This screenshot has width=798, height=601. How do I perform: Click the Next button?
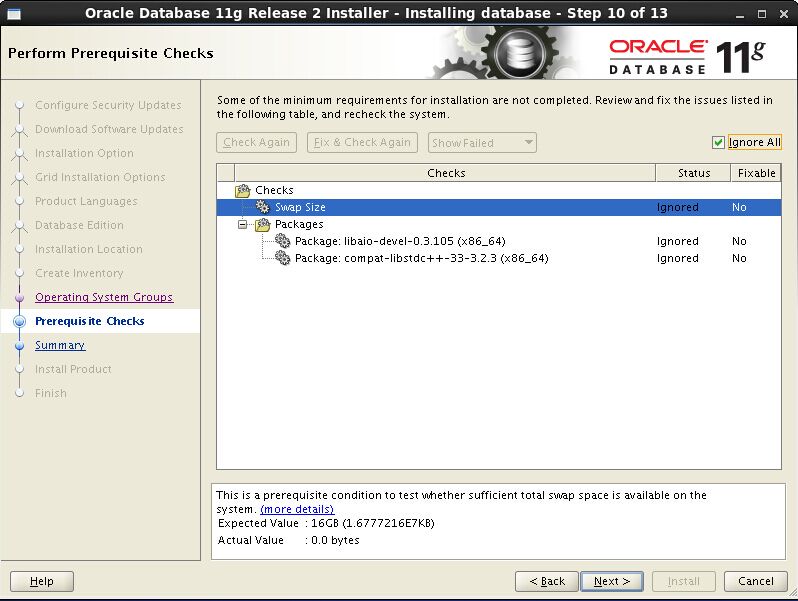point(612,581)
